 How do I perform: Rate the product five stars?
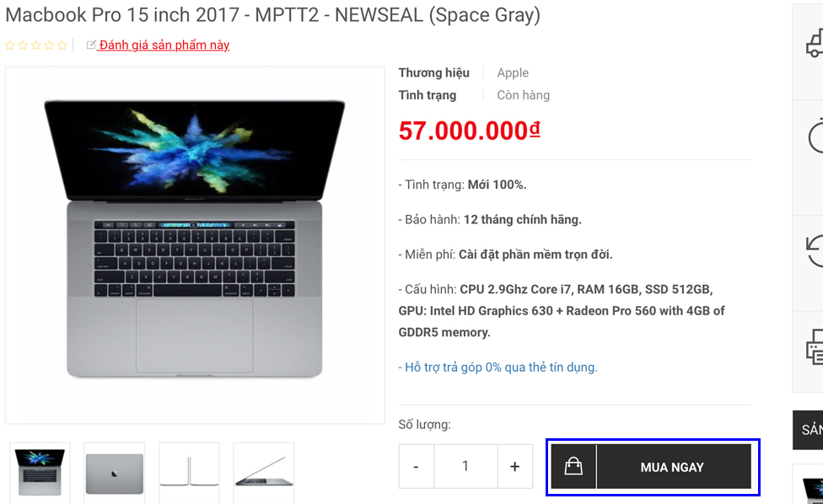62,46
